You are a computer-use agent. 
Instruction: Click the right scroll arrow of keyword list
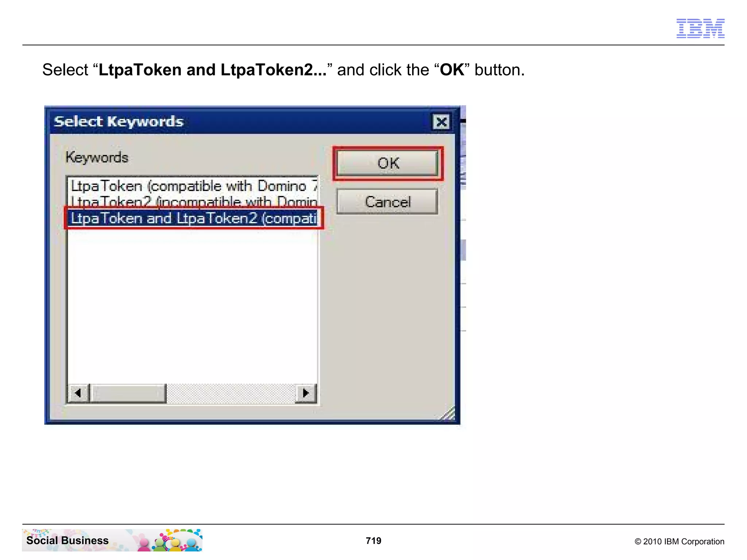point(306,393)
